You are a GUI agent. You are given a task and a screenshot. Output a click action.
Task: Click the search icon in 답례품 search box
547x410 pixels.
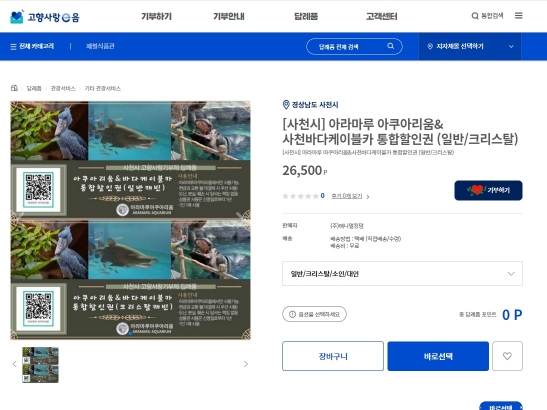click(x=390, y=46)
